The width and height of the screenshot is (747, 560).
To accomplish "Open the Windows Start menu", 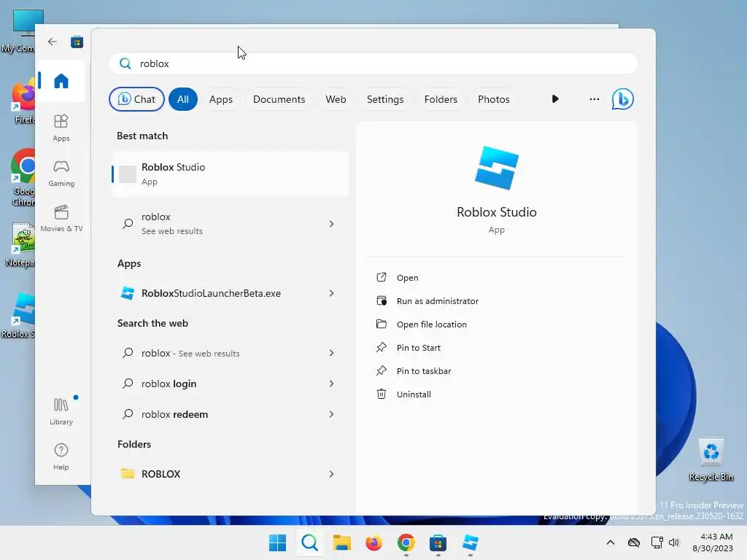I will (277, 542).
